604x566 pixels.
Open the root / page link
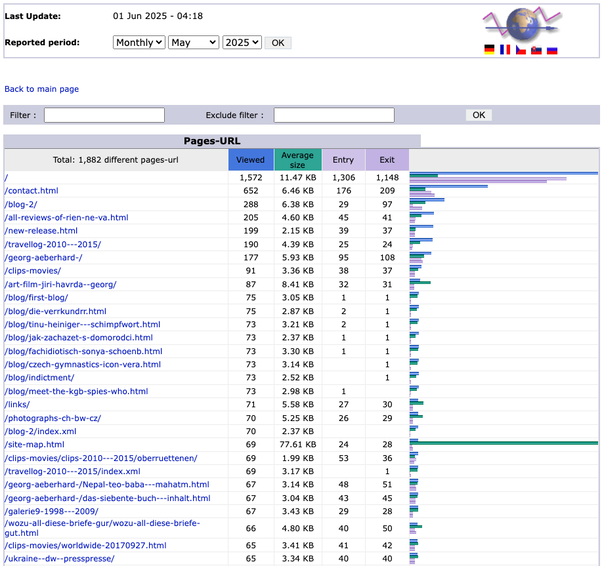6,178
